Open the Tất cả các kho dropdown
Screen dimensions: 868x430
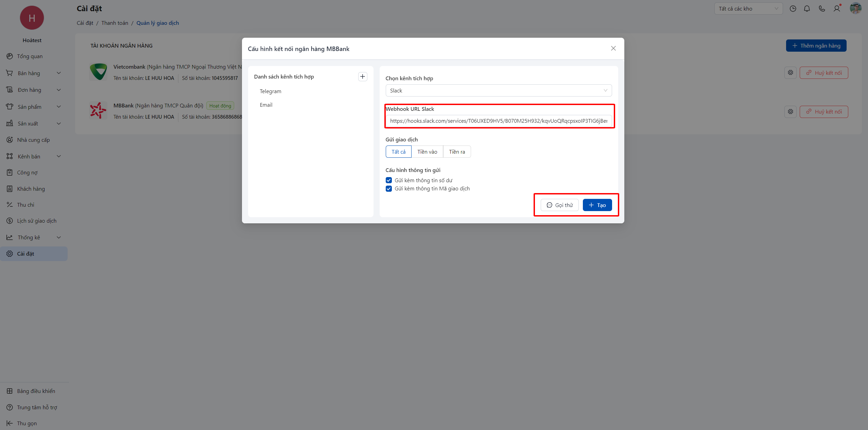click(748, 9)
